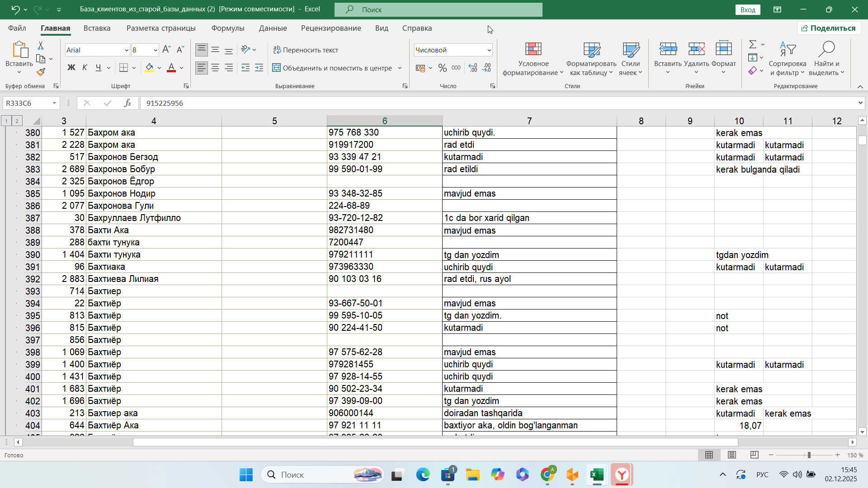Toggle Wrap Text (Переносить текст)
868x488 pixels.
coord(306,50)
